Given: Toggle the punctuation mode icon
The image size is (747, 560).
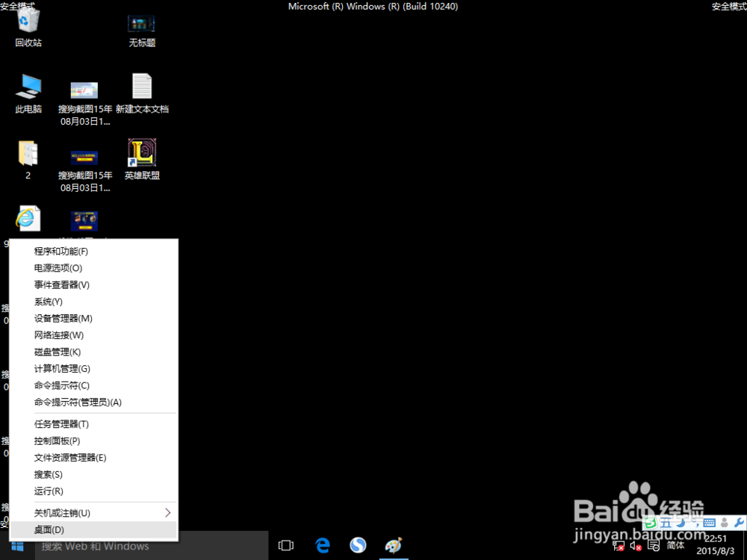Looking at the screenshot, I should coord(695,523).
